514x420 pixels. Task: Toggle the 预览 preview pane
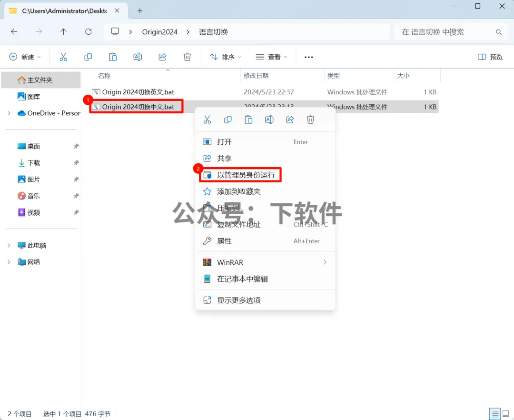click(490, 57)
